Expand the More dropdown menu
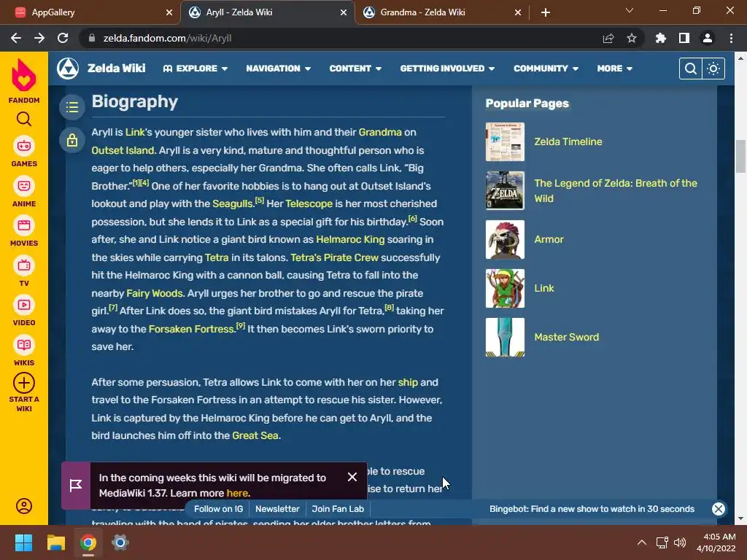 (x=614, y=69)
